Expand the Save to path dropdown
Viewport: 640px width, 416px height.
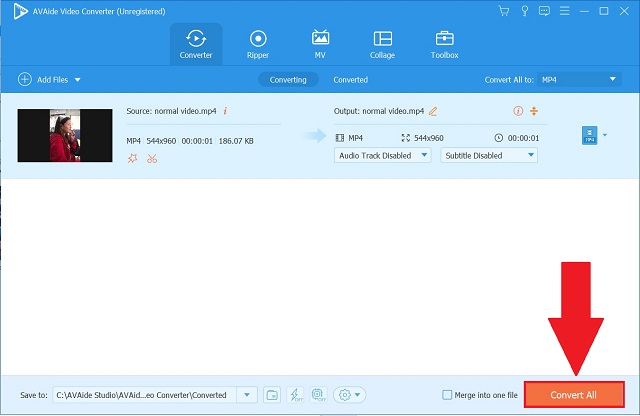point(247,395)
